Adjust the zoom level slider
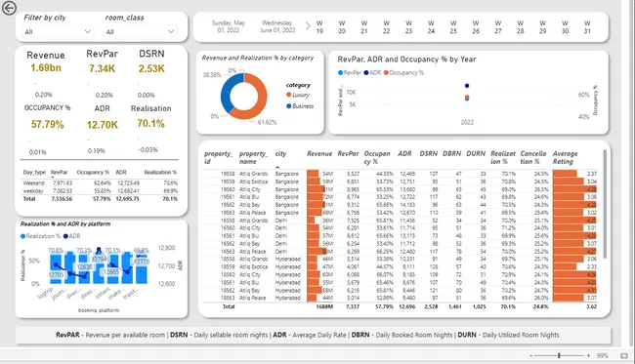Viewport: 635px width, 364px height. pyautogui.click(x=559, y=355)
